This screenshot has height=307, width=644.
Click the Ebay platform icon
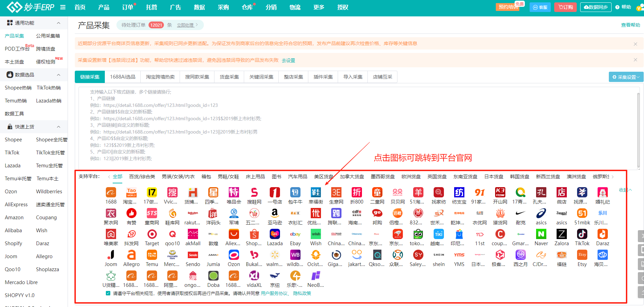(x=295, y=234)
